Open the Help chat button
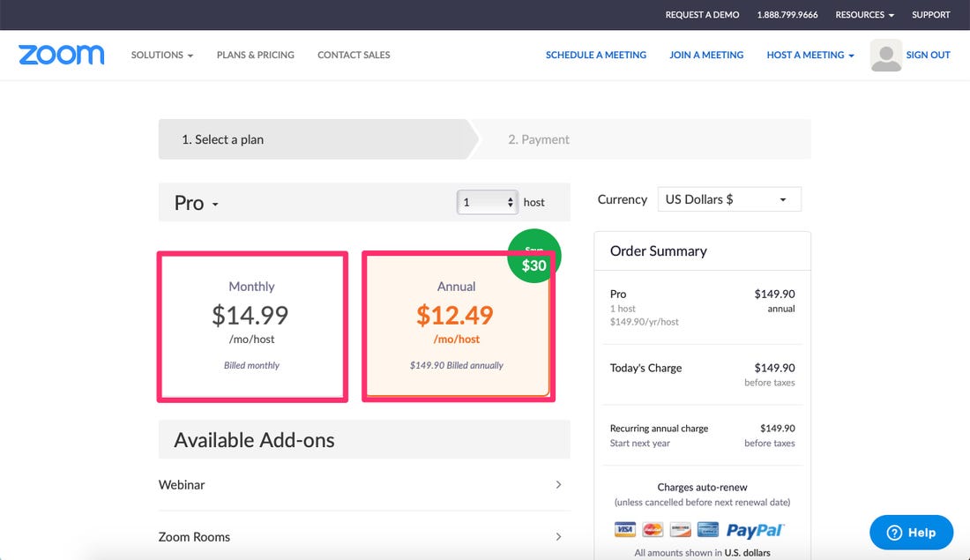Viewport: 970px width, 560px height. point(911,532)
